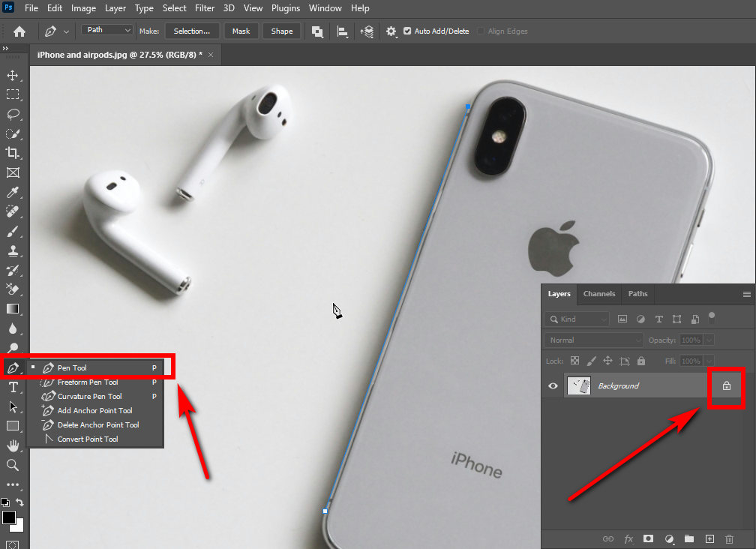Expand the Kind layer filter dropdown
This screenshot has height=549, width=756.
pos(578,319)
